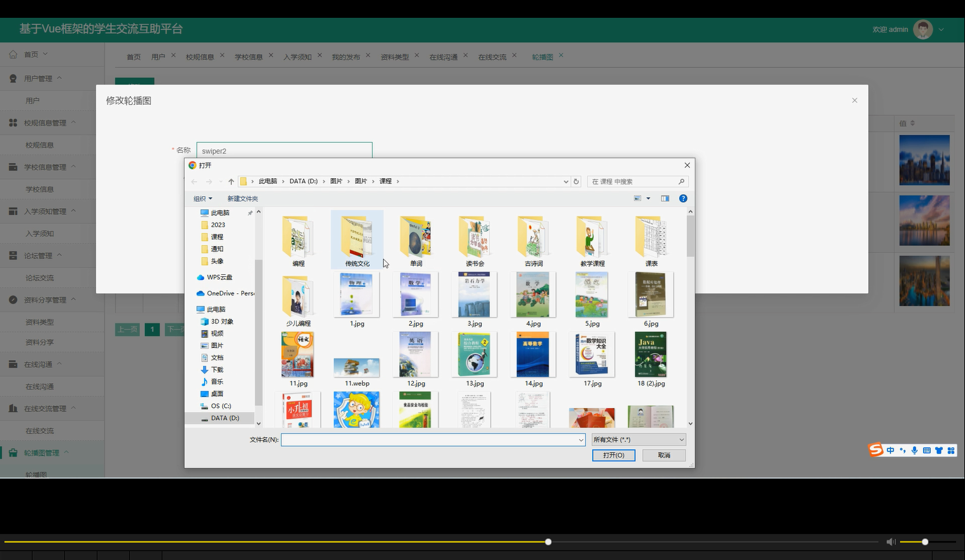
Task: Open the 编程 folder
Action: click(x=299, y=241)
